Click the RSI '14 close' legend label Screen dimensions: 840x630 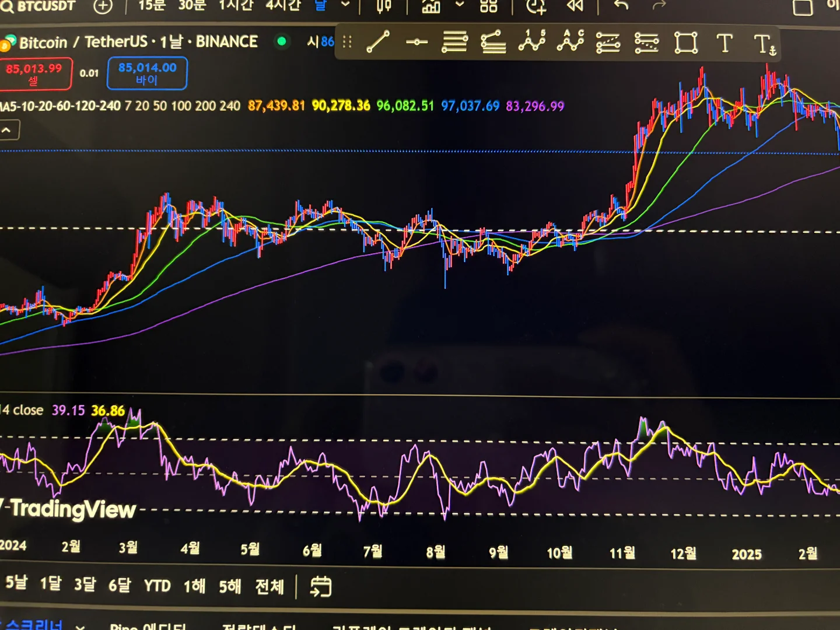pos(22,410)
